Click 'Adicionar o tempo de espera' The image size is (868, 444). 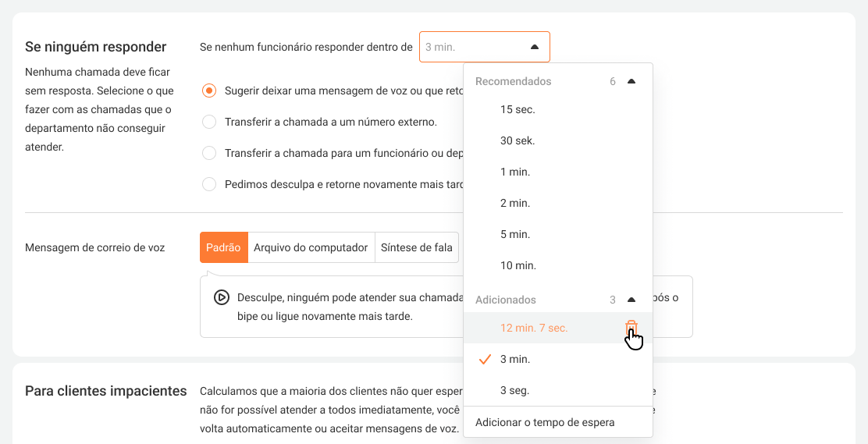[545, 422]
